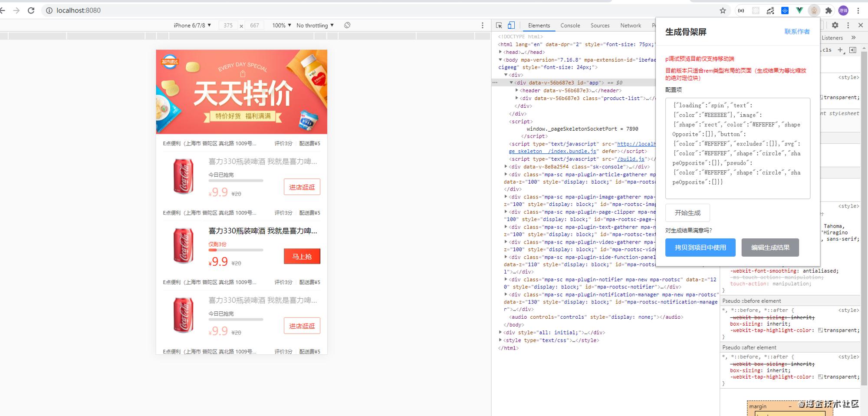Image resolution: width=868 pixels, height=416 pixels.
Task: Switch to the Elements tab
Action: [x=539, y=25]
